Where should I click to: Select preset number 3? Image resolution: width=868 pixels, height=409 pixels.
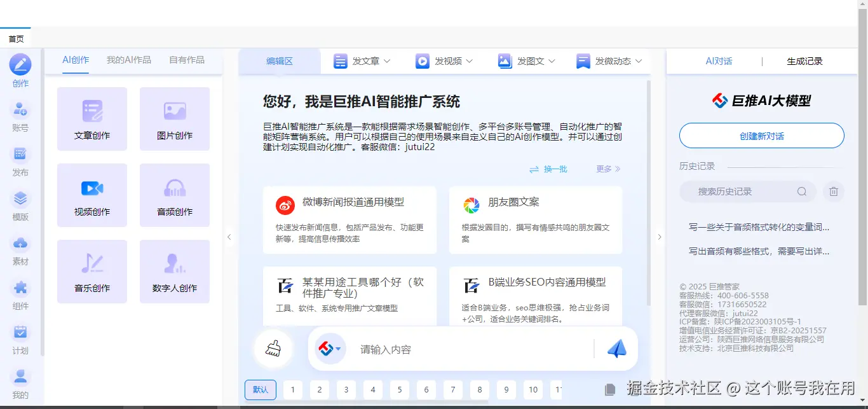coord(346,389)
